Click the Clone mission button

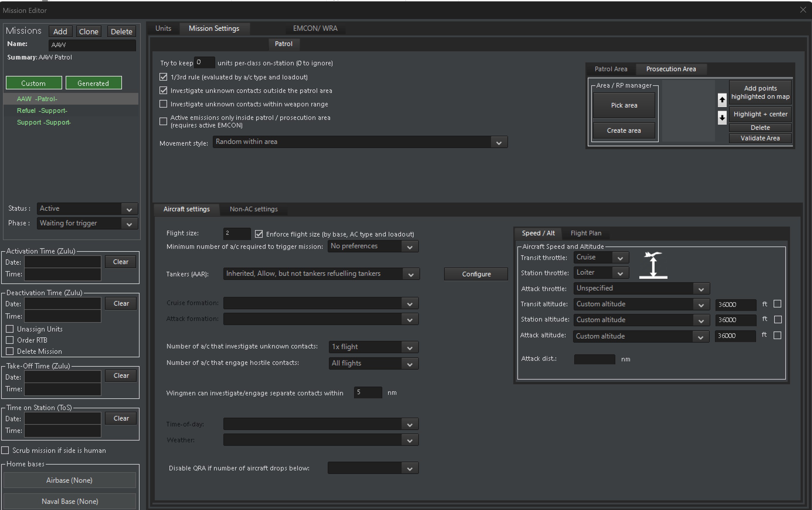coord(89,31)
